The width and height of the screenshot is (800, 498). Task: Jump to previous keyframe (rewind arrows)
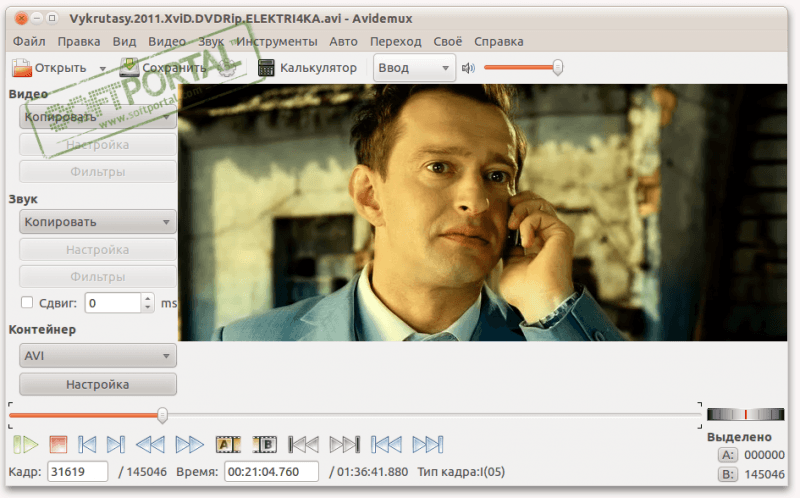[151, 444]
